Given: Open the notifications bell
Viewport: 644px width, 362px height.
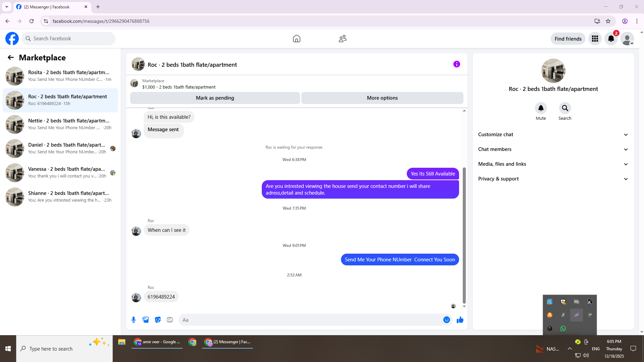Looking at the screenshot, I should click(611, 39).
